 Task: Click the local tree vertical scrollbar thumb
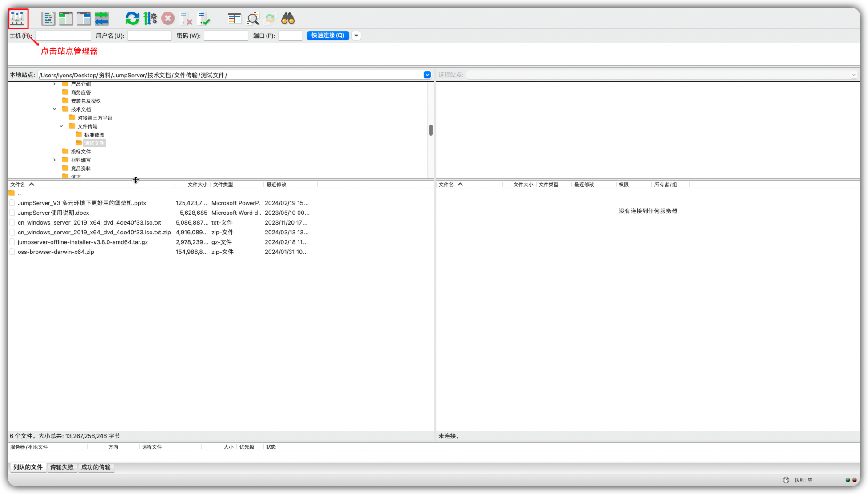click(x=430, y=130)
